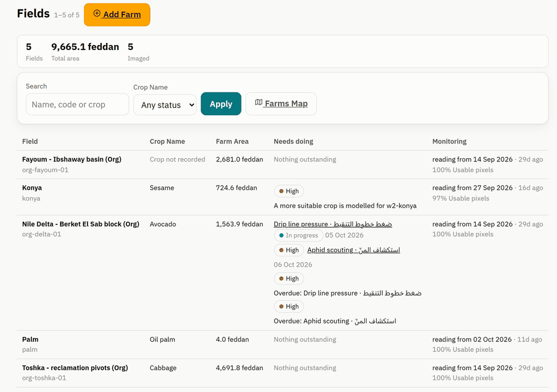Open the Crop Name status dropdown

pyautogui.click(x=165, y=105)
